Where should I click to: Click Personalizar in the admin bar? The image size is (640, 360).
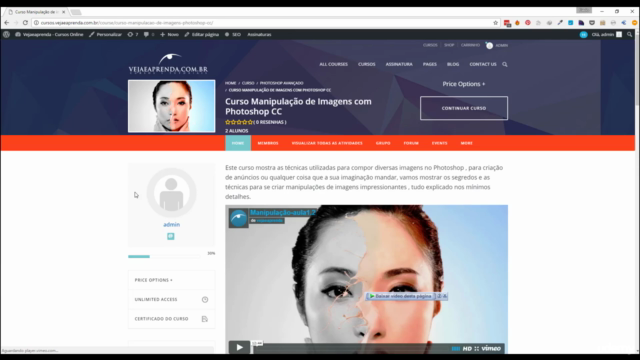click(x=105, y=35)
